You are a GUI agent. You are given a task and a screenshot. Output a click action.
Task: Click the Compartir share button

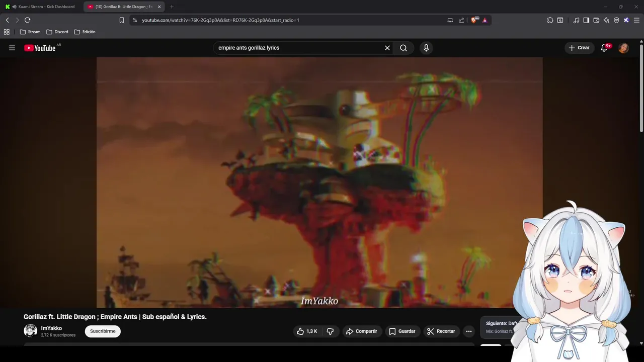(362, 331)
